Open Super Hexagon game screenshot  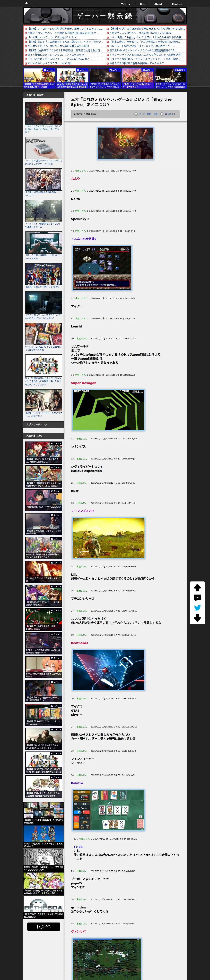pyautogui.click(x=109, y=410)
